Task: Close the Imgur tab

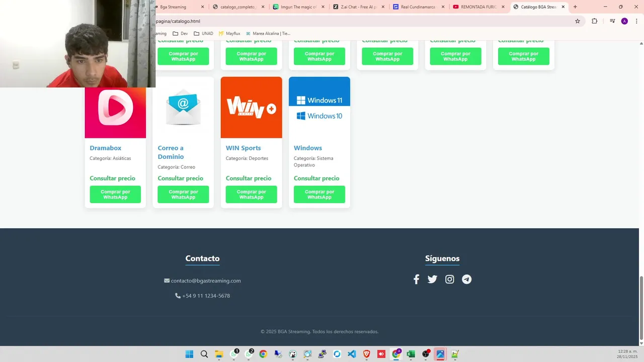Action: [323, 7]
